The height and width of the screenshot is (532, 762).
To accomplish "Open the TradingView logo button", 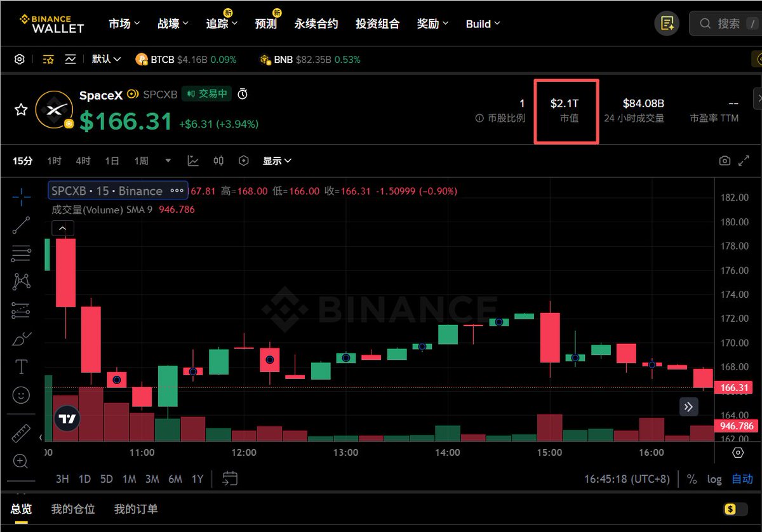I will tap(67, 418).
